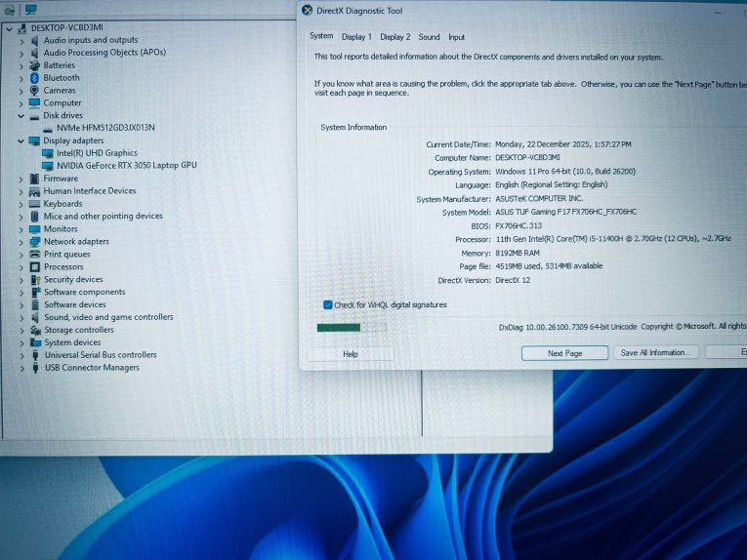
Task: Click the DirectX 12 version value
Action: click(513, 280)
